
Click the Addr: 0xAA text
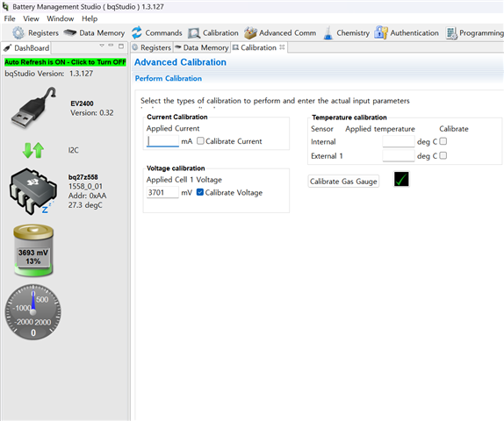[x=87, y=196]
